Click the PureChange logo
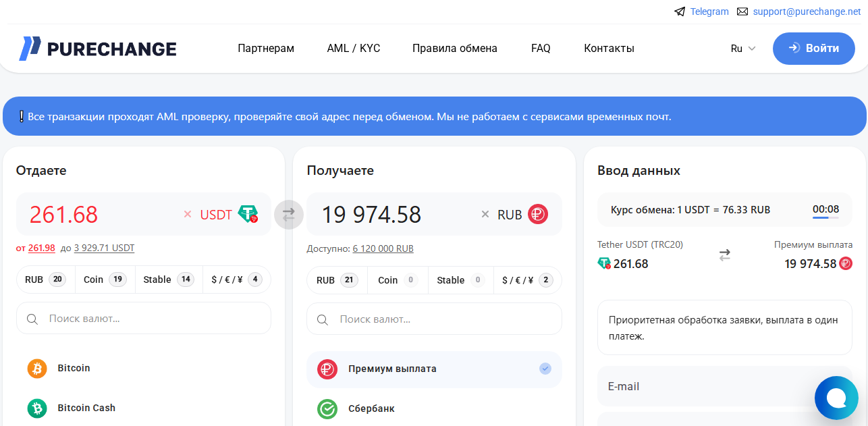 (x=98, y=49)
